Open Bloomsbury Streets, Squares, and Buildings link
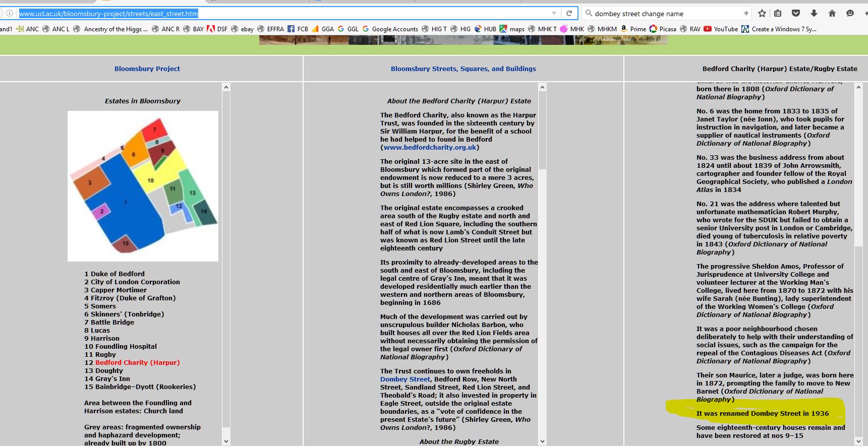The height and width of the screenshot is (447, 868). tap(463, 69)
